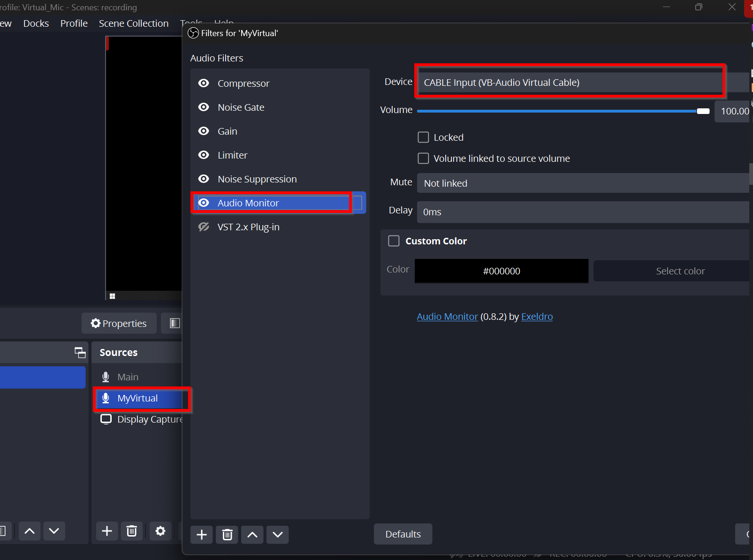Select the Main source in Sources
Screen dimensions: 753x560
point(137,377)
